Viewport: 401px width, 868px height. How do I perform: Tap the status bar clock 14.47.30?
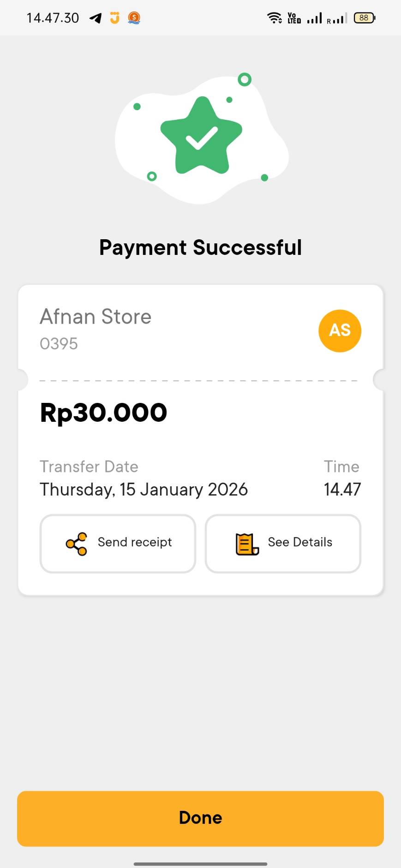click(53, 18)
